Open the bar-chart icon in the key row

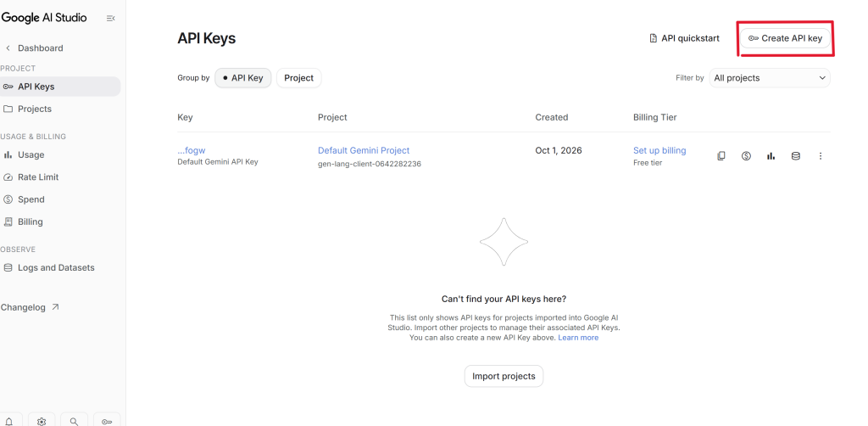coord(771,156)
